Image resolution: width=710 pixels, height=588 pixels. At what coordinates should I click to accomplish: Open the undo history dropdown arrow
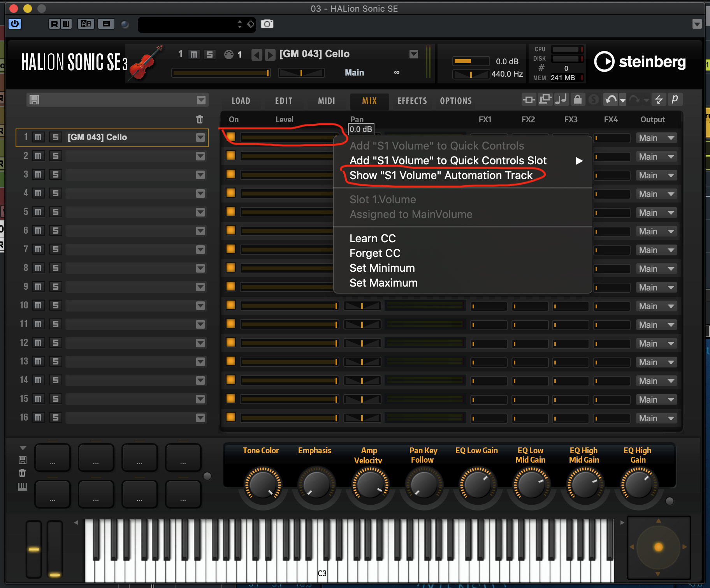(x=623, y=100)
